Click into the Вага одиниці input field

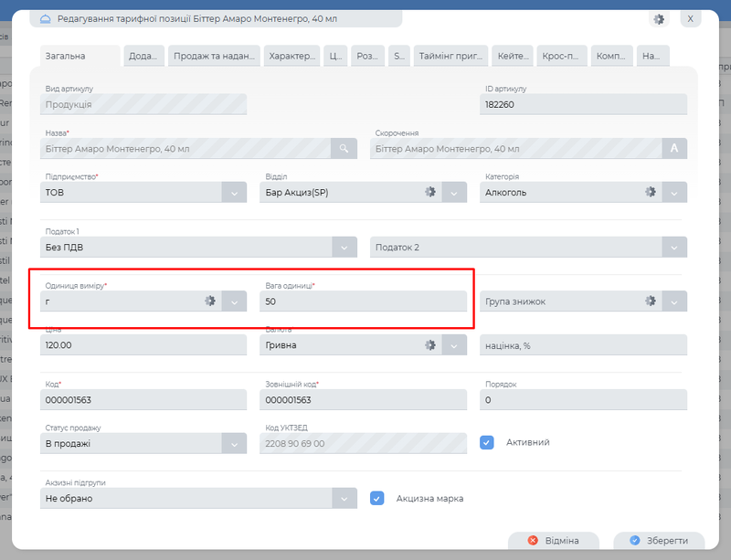[363, 301]
